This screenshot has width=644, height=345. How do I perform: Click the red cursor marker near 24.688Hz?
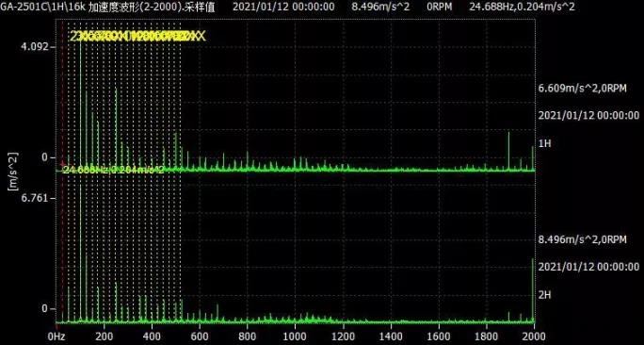coord(62,164)
